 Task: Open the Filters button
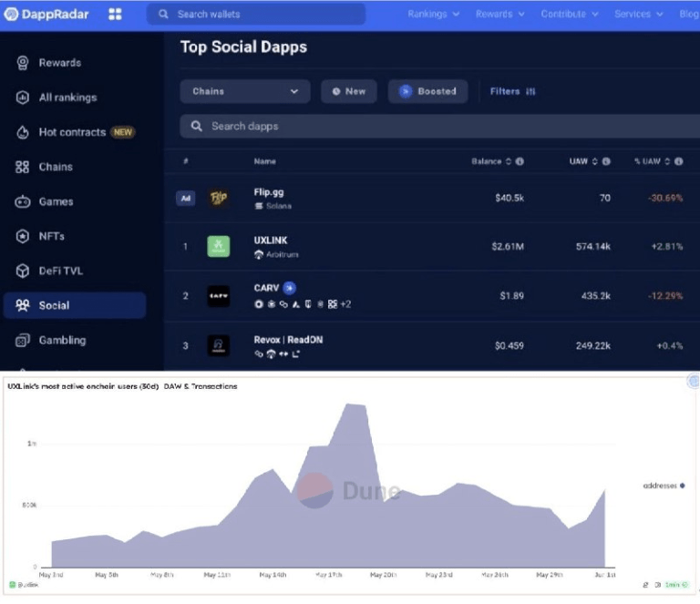tap(512, 91)
